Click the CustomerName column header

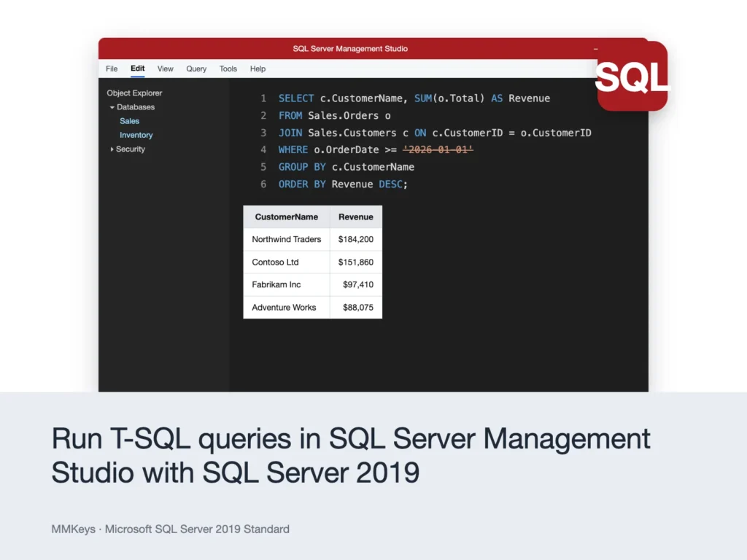pos(286,217)
